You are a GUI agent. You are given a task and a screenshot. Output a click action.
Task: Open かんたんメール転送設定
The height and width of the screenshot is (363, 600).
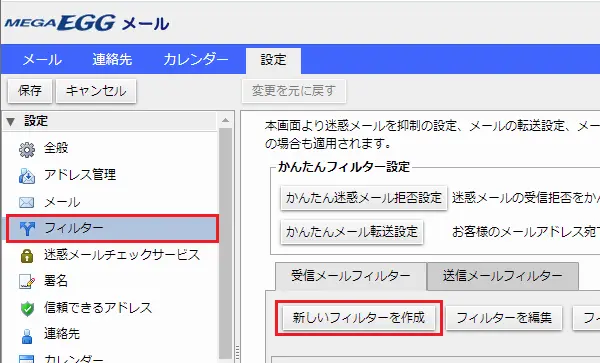(x=352, y=232)
